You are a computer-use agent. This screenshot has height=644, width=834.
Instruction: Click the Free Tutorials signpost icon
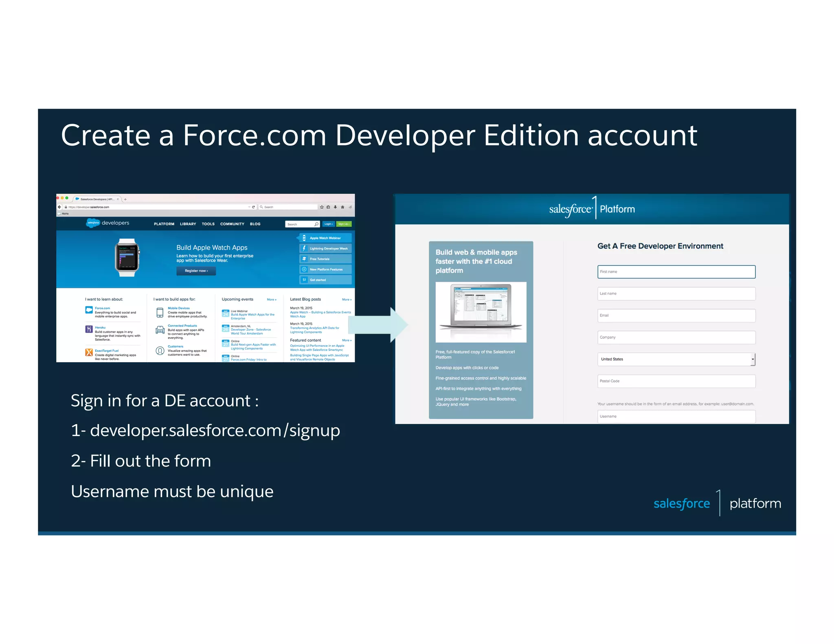click(x=304, y=259)
